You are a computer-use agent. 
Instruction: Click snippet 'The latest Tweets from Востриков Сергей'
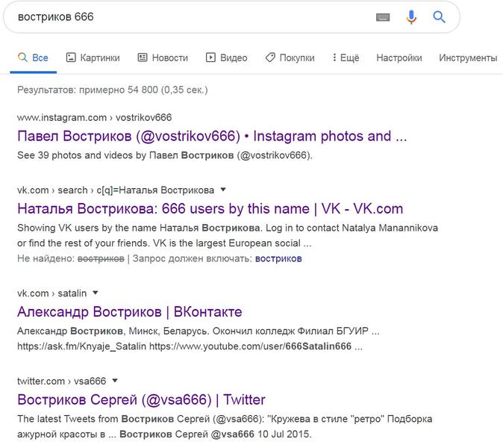click(225, 426)
